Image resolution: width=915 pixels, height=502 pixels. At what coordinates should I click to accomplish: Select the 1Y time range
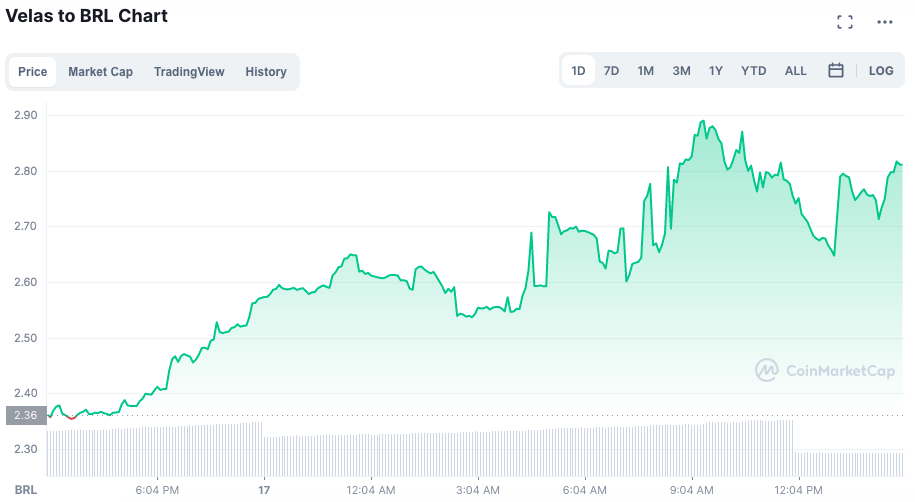pos(715,71)
